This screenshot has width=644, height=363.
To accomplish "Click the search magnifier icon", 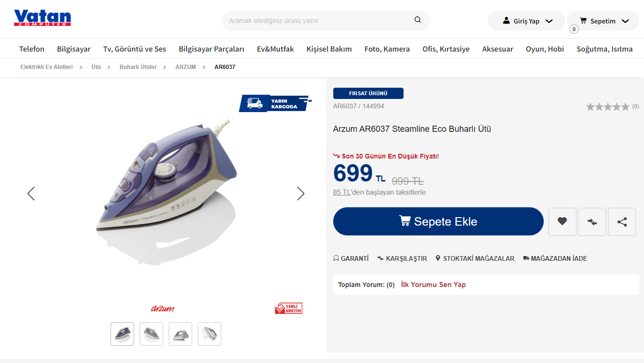I will coord(418,20).
